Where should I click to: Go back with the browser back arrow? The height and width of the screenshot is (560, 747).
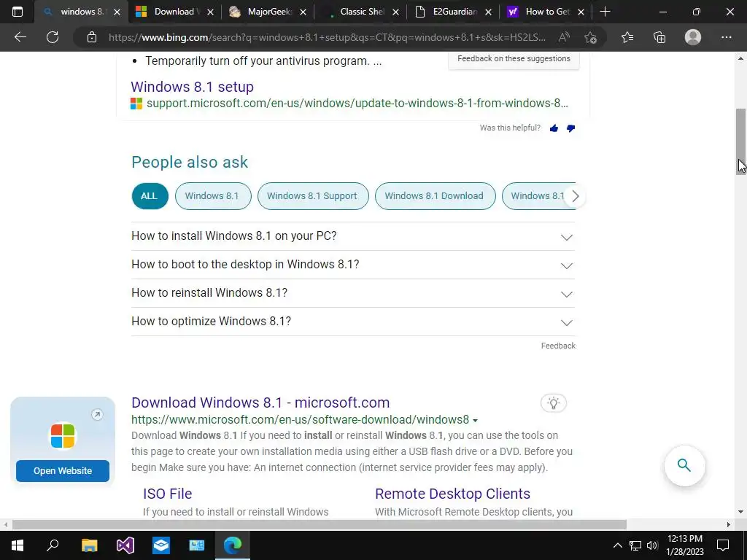coord(20,37)
